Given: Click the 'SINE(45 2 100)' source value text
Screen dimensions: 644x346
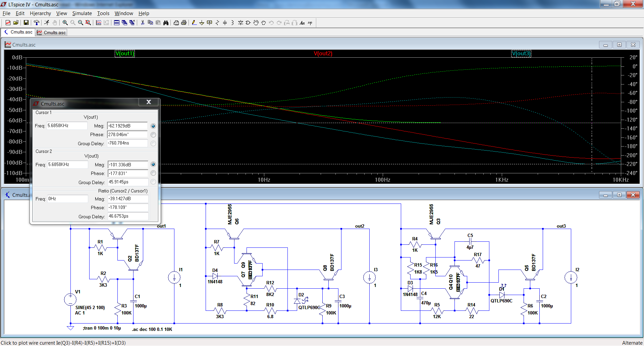Looking at the screenshot, I should 90,307.
